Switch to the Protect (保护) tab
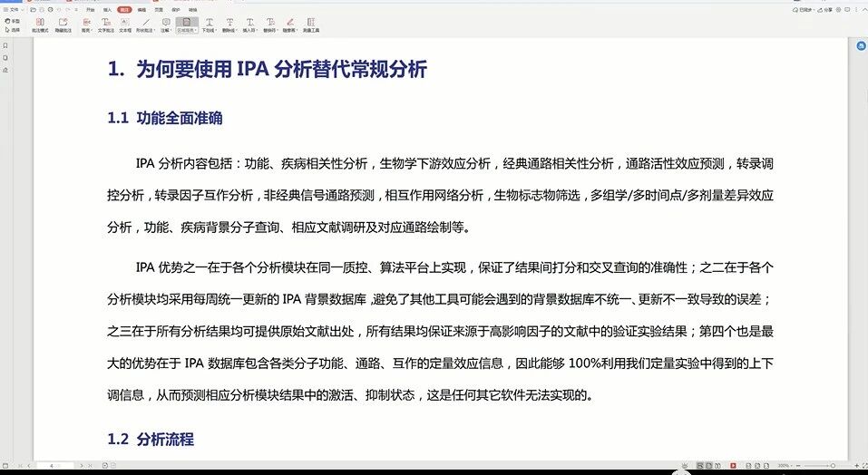The height and width of the screenshot is (475, 868). (x=176, y=9)
